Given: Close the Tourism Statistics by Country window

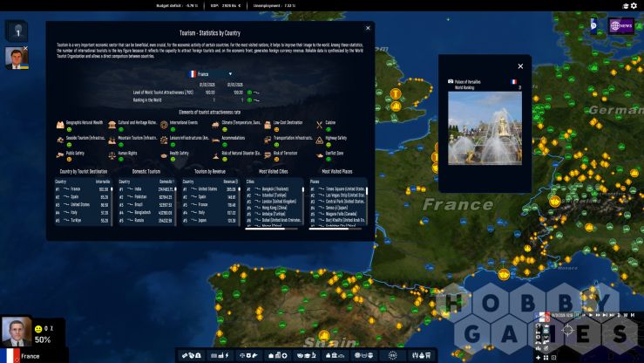Looking at the screenshot, I should pos(368,28).
